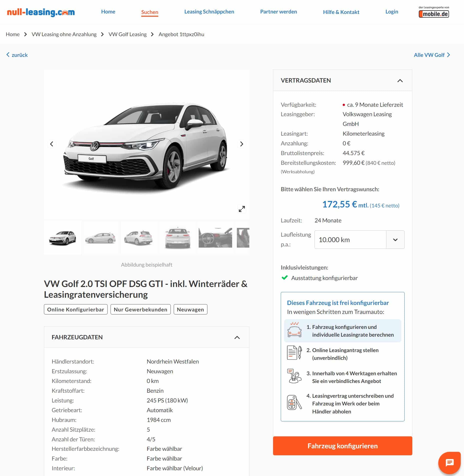464x476 pixels.
Task: Follow the Alle VW Golf link
Action: [x=432, y=55]
